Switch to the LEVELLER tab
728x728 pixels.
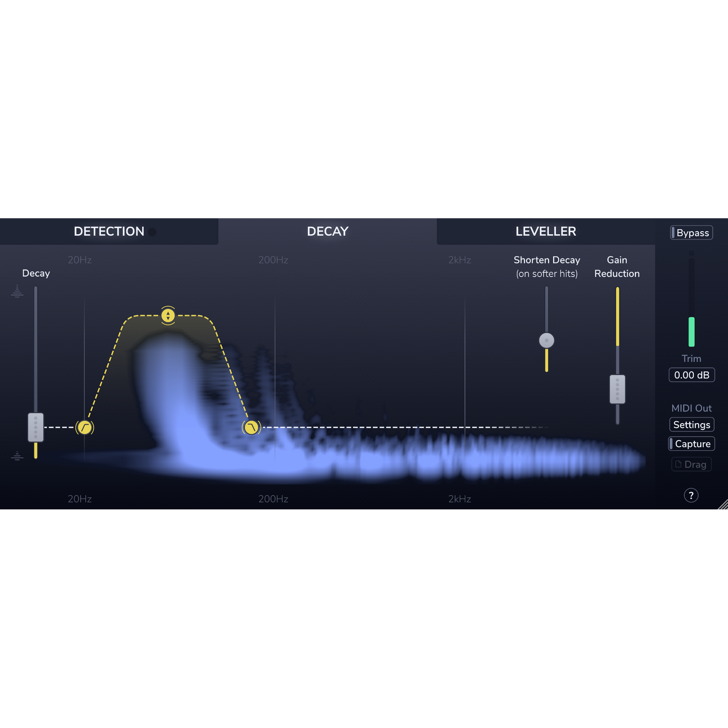tap(546, 231)
